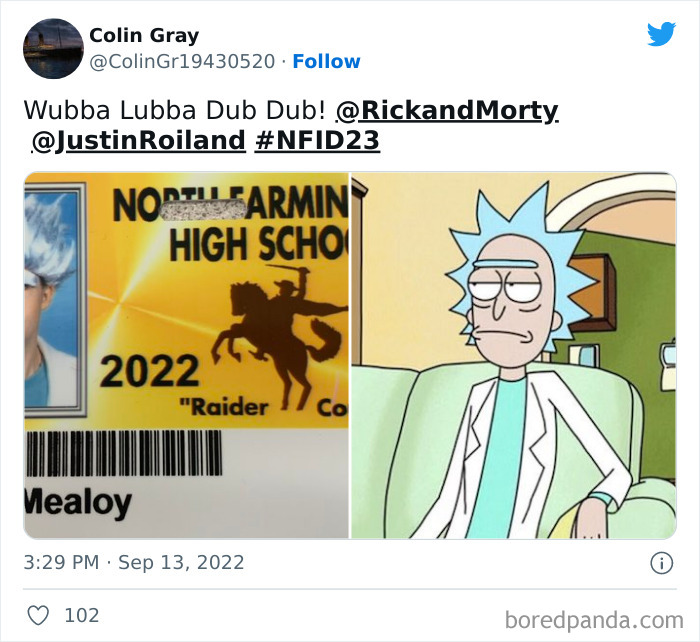Click the Twitter bird logo icon
The image size is (700, 642).
tap(662, 33)
